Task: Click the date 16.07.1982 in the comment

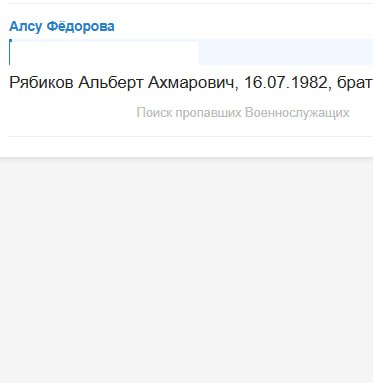Action: [x=286, y=82]
